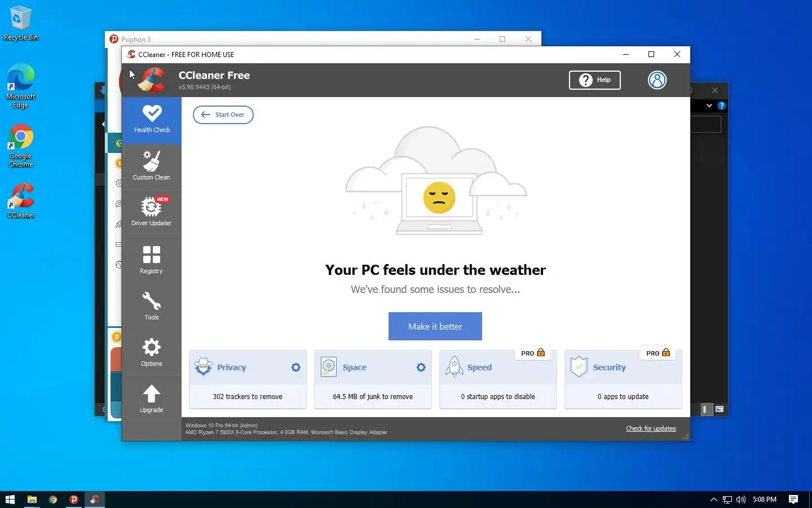Image resolution: width=812 pixels, height=508 pixels.
Task: Select the Speed card
Action: click(x=498, y=379)
